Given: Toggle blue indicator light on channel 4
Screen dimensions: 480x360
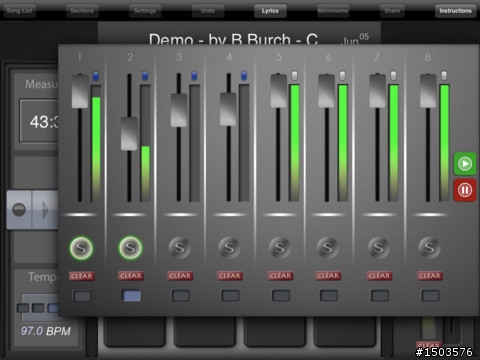Looking at the screenshot, I should pos(244,76).
